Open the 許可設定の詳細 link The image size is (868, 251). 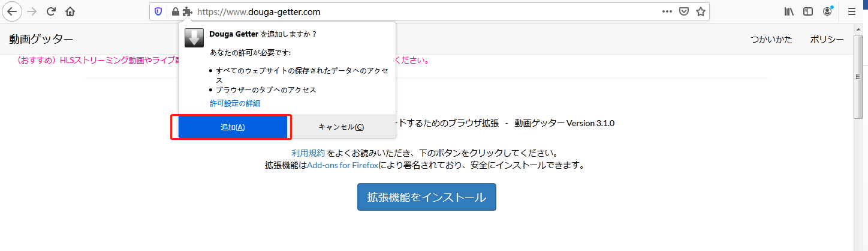(x=235, y=103)
